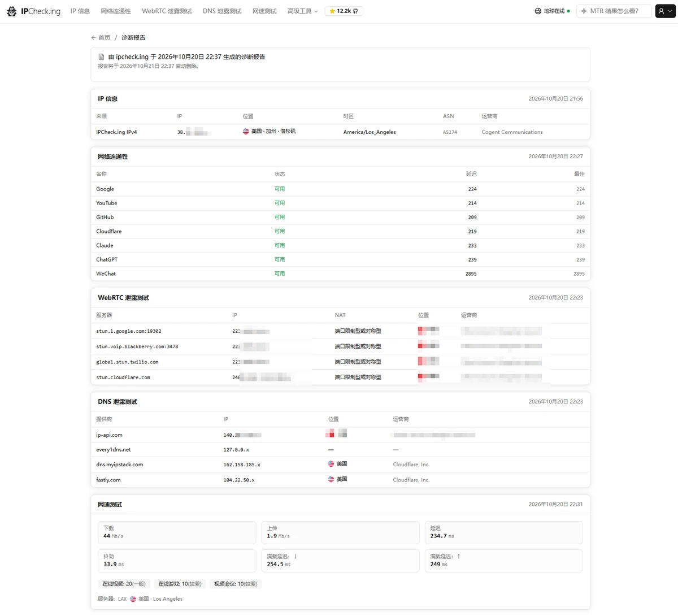Click the Claude row name

105,246
